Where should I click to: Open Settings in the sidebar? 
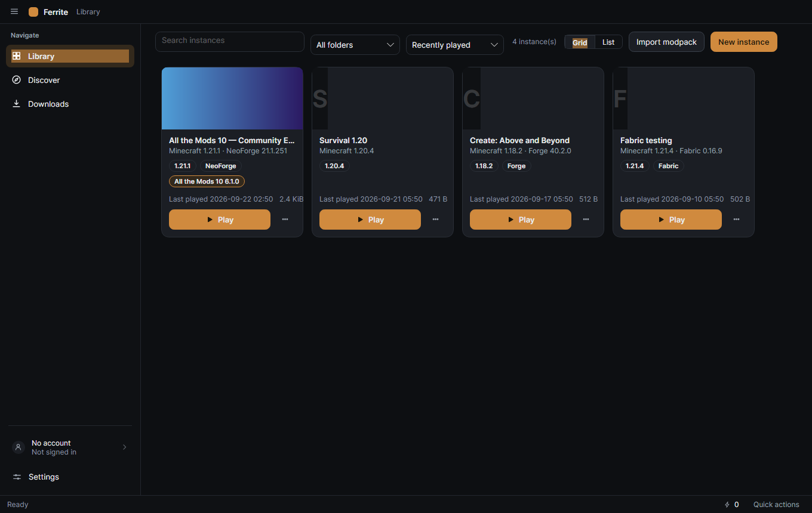tap(70, 477)
